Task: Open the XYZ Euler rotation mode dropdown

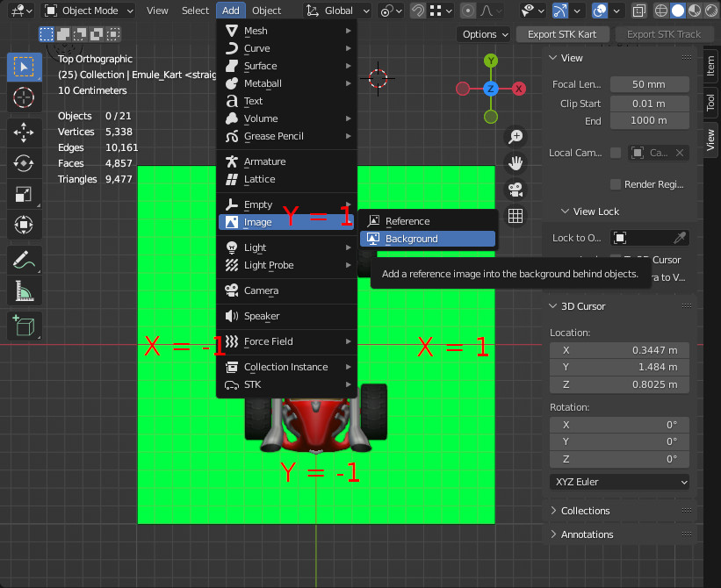Action: click(x=619, y=482)
